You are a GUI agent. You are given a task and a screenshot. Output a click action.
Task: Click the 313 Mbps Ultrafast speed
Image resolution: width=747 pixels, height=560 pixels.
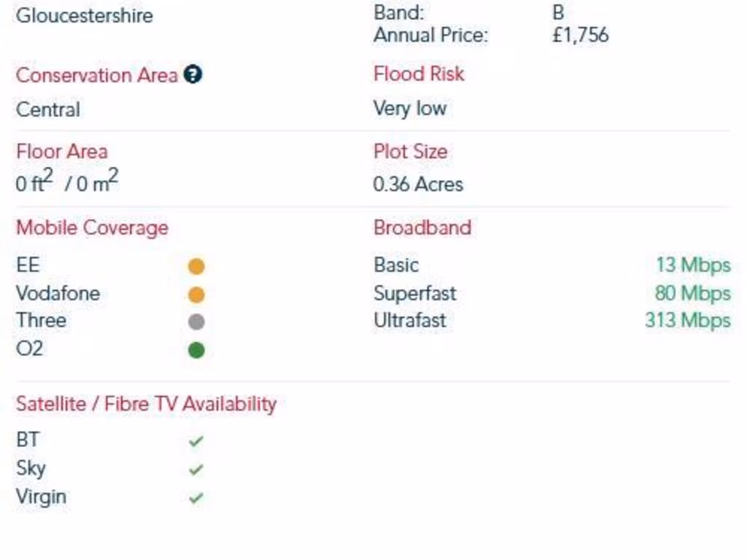[x=687, y=320]
